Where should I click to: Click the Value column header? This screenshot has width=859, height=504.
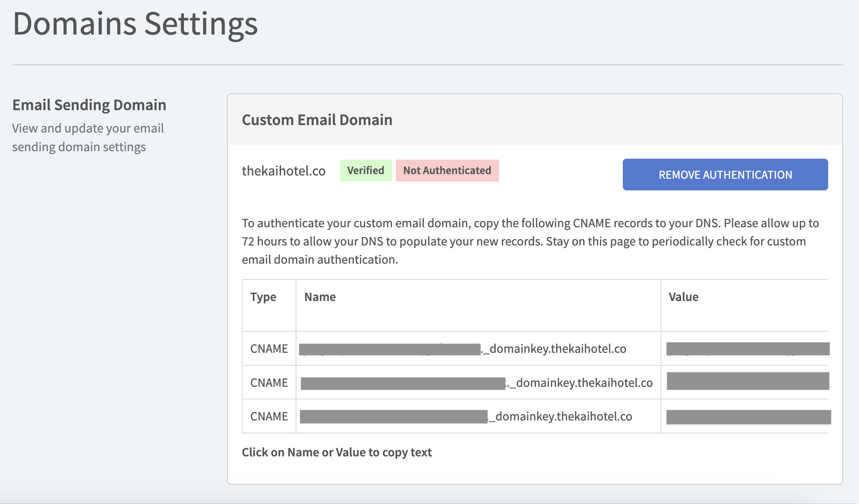[x=683, y=297]
